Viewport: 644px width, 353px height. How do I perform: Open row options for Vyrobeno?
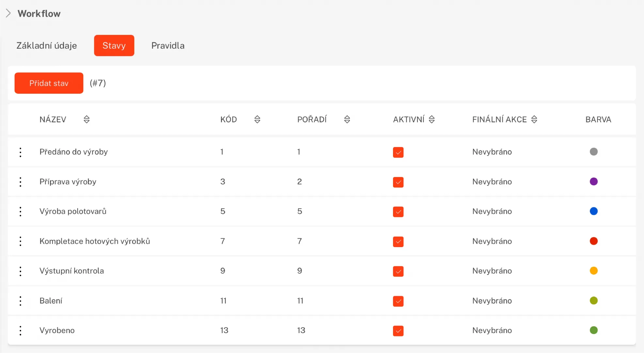[x=20, y=330]
